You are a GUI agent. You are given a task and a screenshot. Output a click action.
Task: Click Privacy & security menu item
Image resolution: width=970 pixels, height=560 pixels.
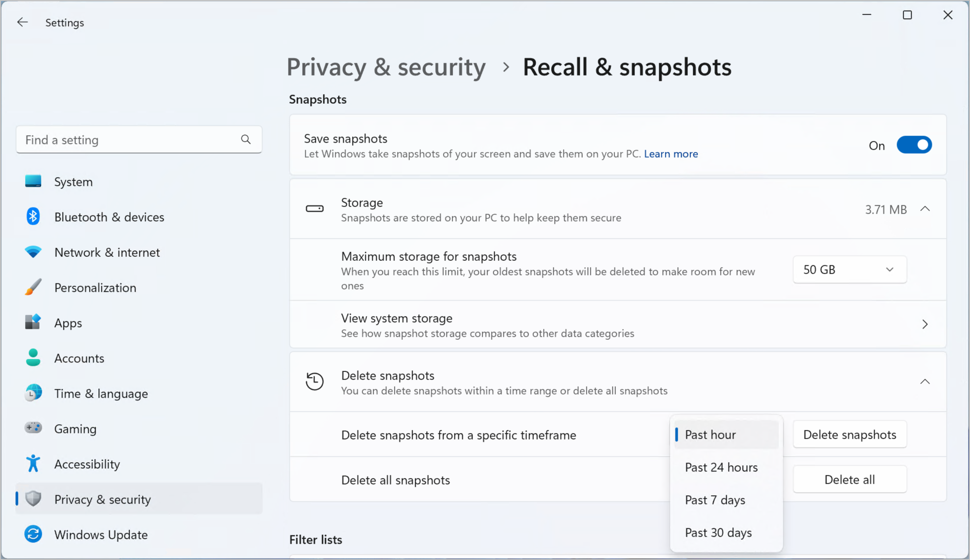click(102, 499)
